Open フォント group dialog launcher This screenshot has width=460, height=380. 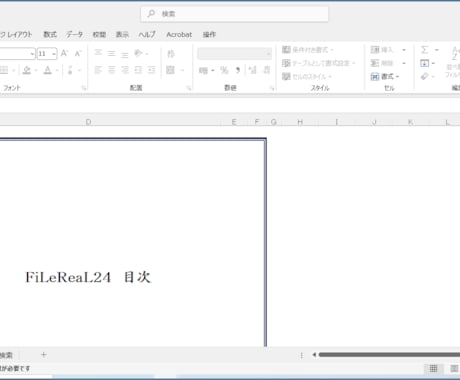[84, 88]
